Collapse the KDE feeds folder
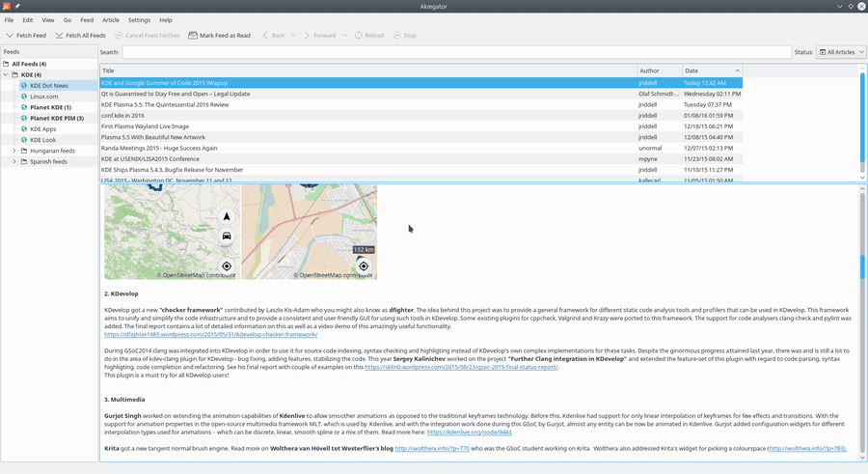This screenshot has height=474, width=868. [5, 74]
